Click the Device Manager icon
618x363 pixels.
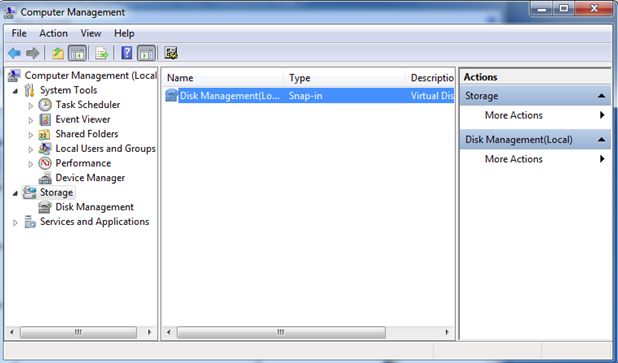coord(45,178)
